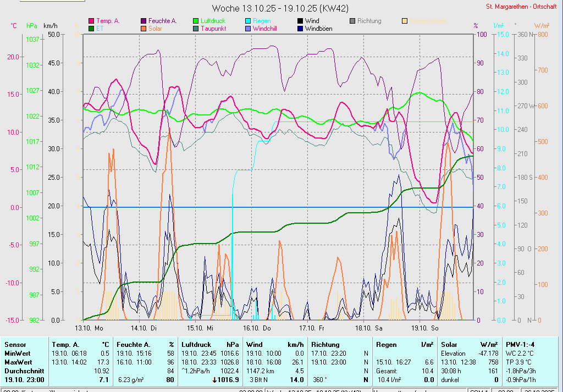Toggle the Windchill legend swatch
Screen dimensions: 563x392
tap(249, 28)
